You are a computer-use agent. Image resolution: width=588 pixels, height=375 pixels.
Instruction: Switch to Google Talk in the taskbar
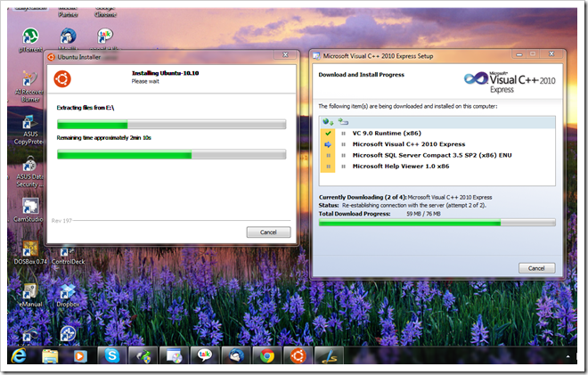pos(205,355)
